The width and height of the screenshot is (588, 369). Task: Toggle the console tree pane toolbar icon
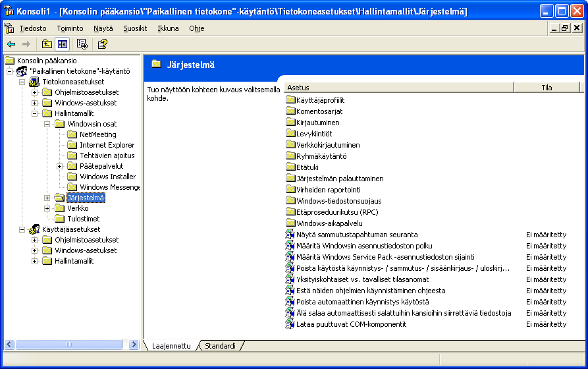coord(63,44)
